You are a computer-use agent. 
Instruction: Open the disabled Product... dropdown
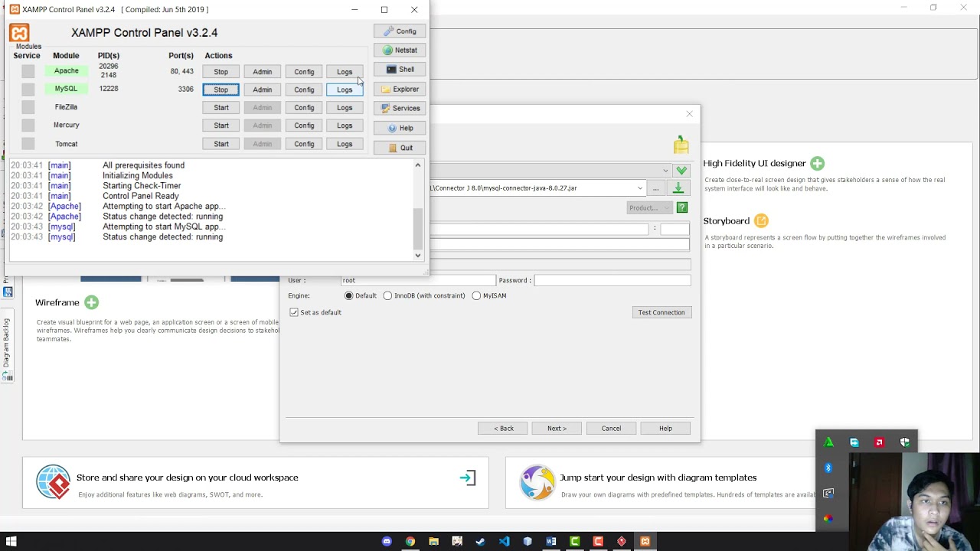point(649,207)
